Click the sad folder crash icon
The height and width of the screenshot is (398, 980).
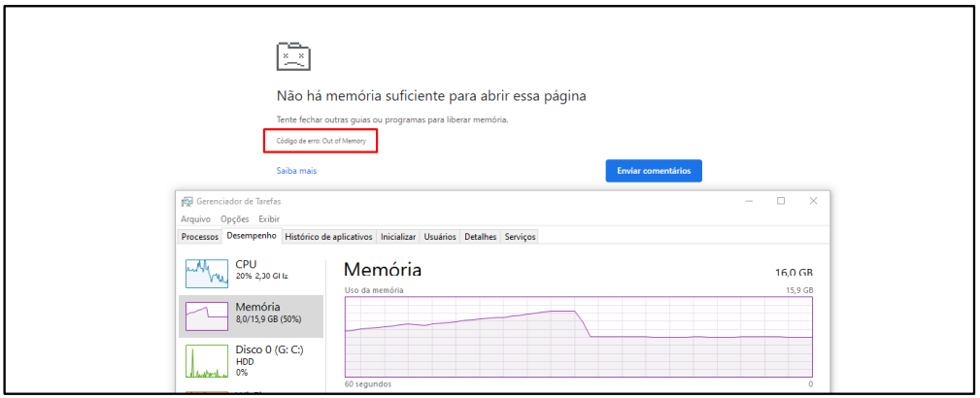[x=293, y=56]
